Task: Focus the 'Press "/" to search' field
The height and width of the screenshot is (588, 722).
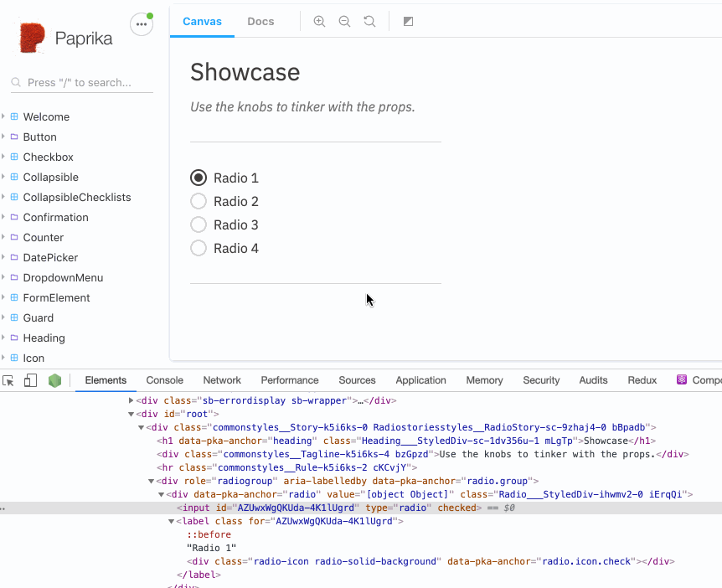Action: (82, 82)
